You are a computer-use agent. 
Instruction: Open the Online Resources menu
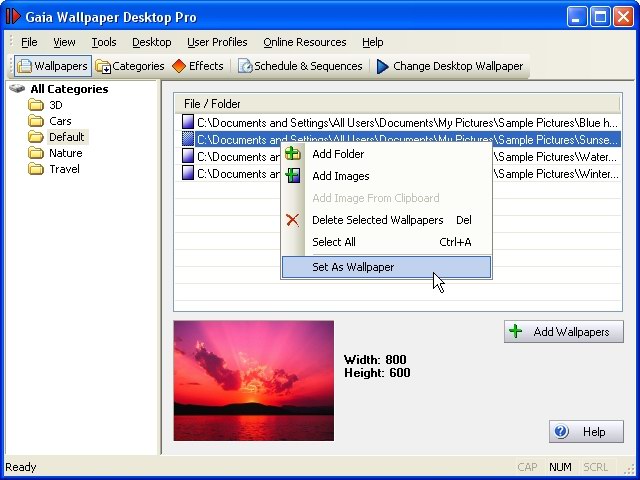pyautogui.click(x=304, y=42)
